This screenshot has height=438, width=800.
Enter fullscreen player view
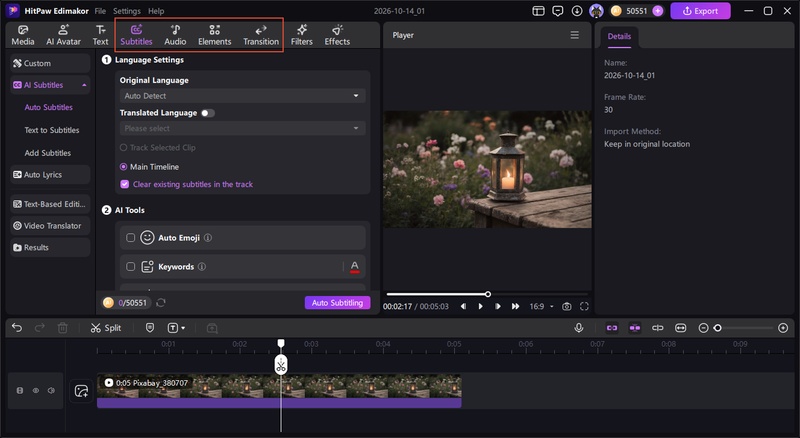coord(584,306)
